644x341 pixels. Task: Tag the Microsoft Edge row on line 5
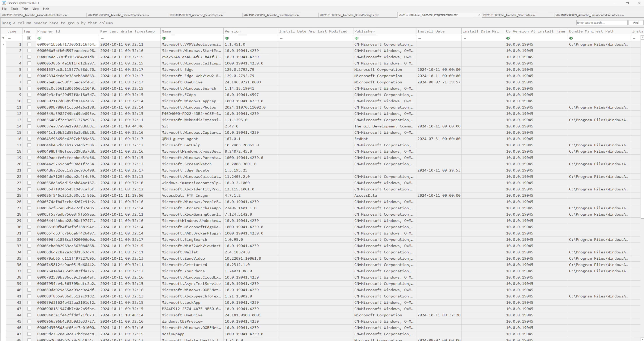(29, 70)
